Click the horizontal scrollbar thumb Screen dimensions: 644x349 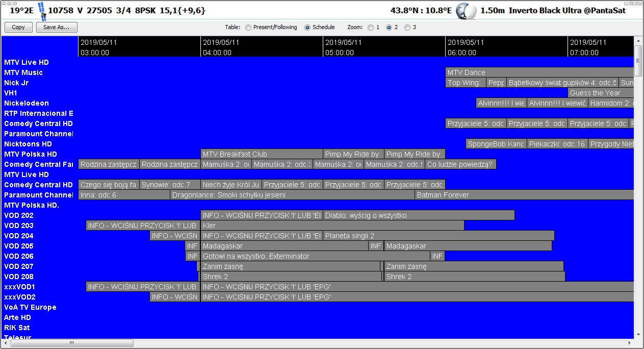pyautogui.click(x=72, y=343)
